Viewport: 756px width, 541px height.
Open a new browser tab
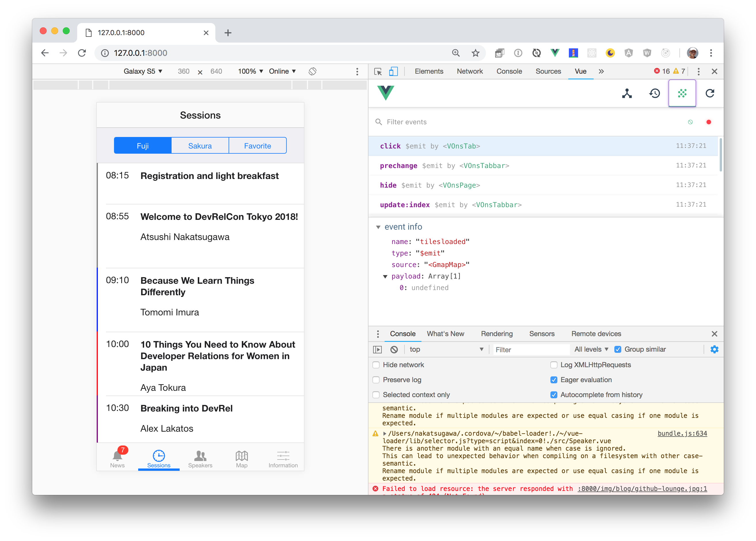[228, 33]
